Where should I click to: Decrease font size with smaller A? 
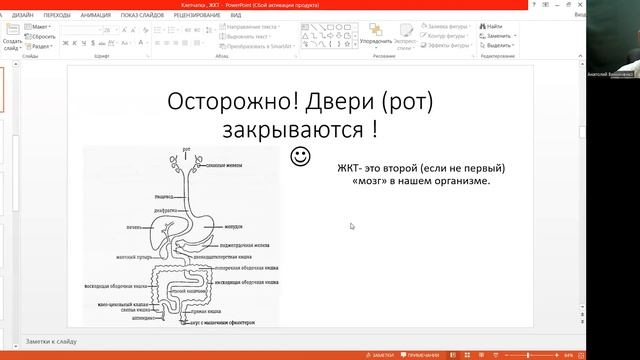pyautogui.click(x=133, y=30)
